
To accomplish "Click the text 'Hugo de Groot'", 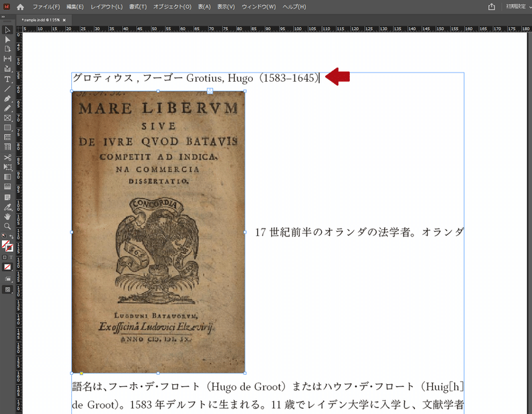I will [246, 387].
